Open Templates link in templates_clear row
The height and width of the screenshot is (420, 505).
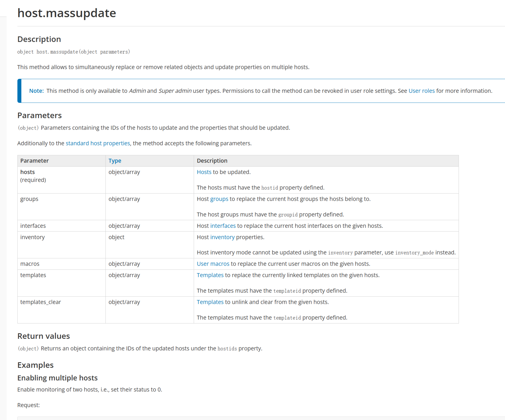pos(210,302)
